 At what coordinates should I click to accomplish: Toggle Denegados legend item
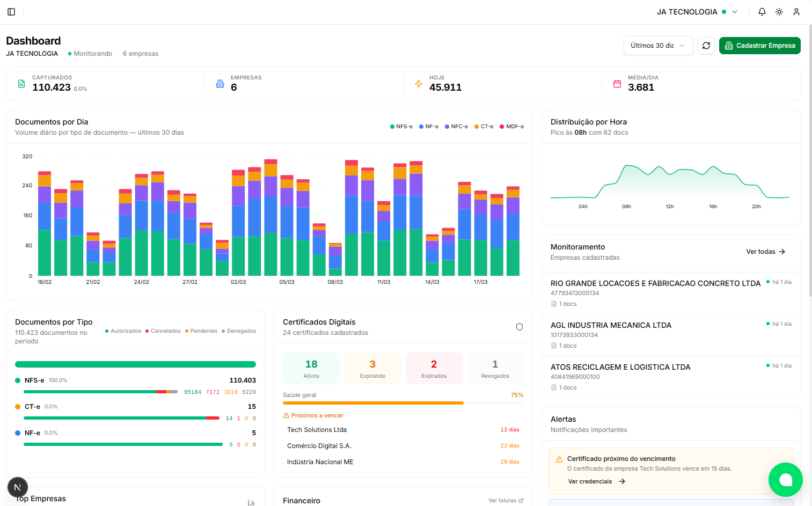239,331
